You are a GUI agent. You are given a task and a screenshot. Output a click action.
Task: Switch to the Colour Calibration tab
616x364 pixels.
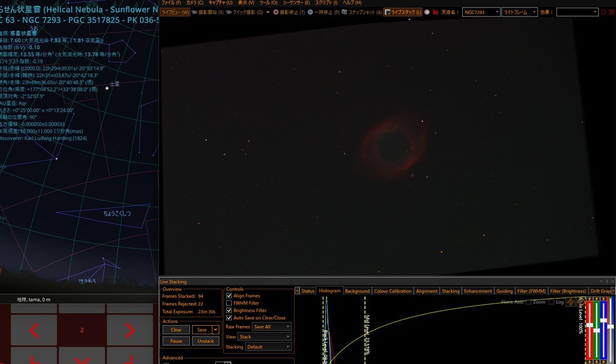click(393, 291)
